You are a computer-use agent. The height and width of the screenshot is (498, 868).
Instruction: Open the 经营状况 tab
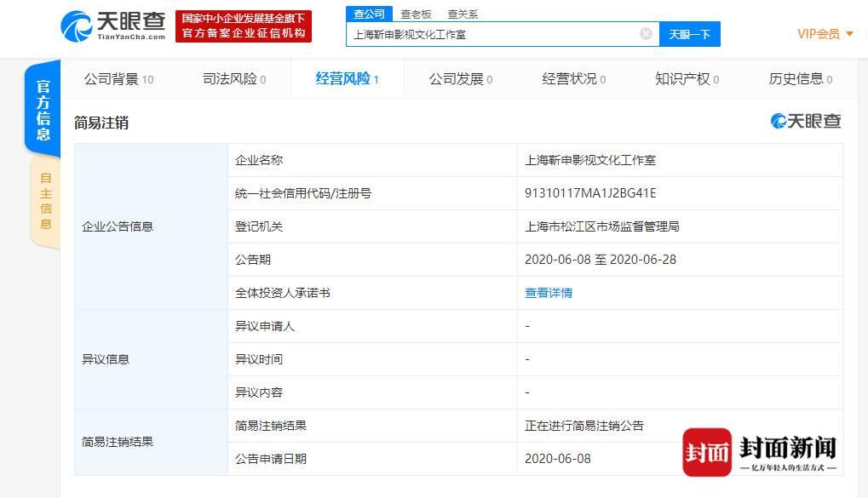(573, 79)
